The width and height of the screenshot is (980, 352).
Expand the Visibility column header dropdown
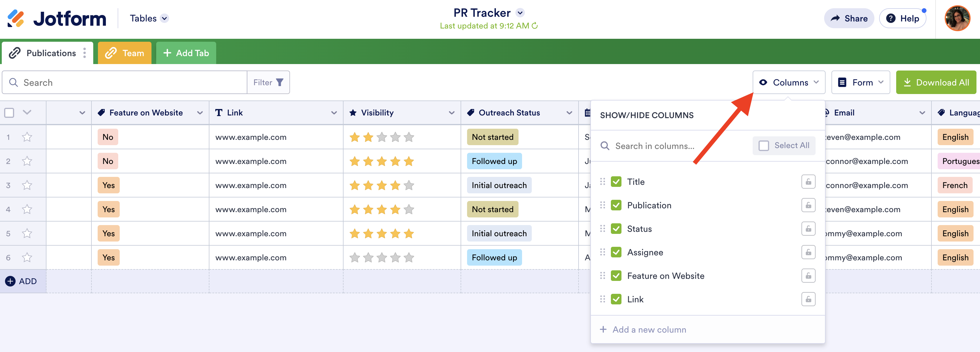[451, 113]
